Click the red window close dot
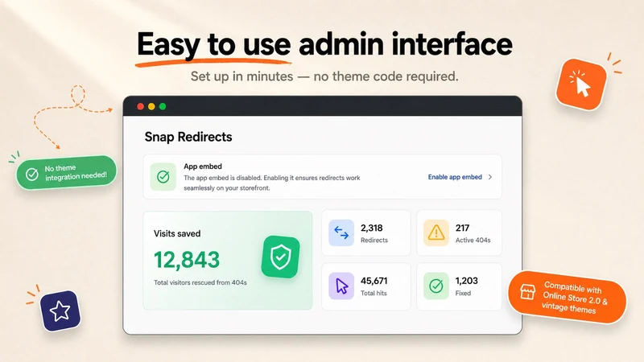Image resolution: width=644 pixels, height=362 pixels. 140,107
